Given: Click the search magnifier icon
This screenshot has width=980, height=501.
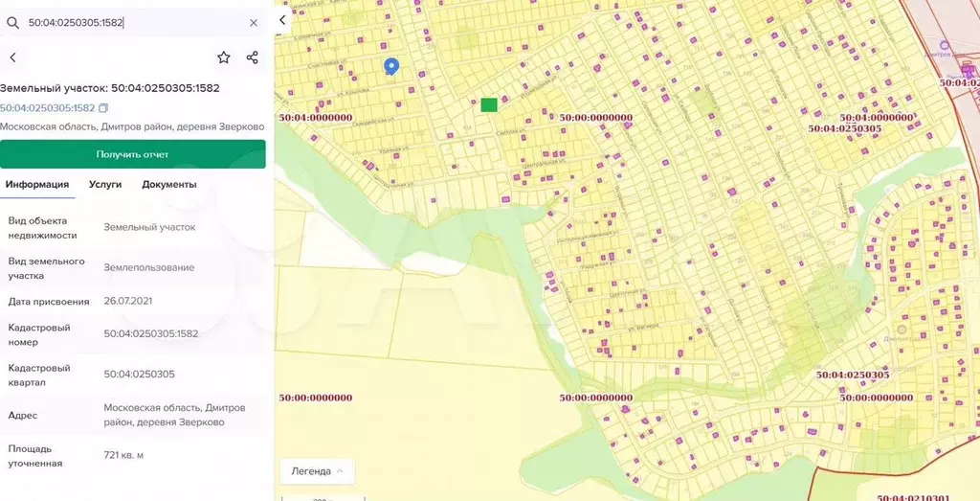Looking at the screenshot, I should tap(12, 23).
